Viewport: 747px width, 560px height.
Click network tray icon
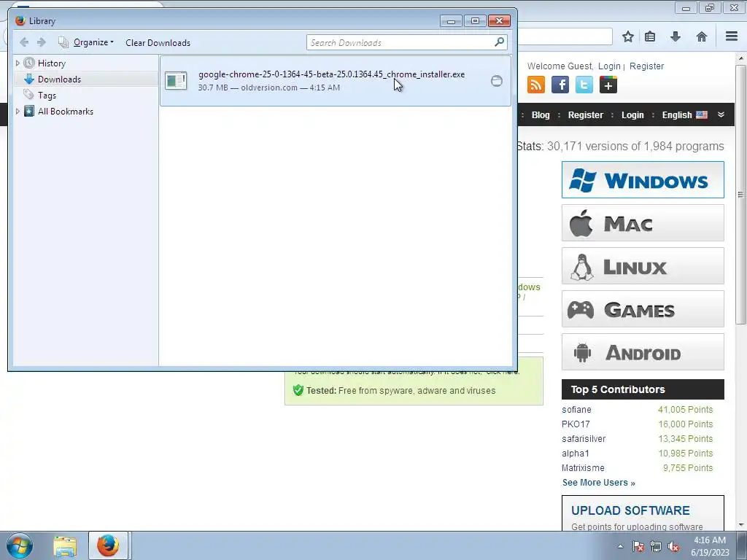point(656,546)
